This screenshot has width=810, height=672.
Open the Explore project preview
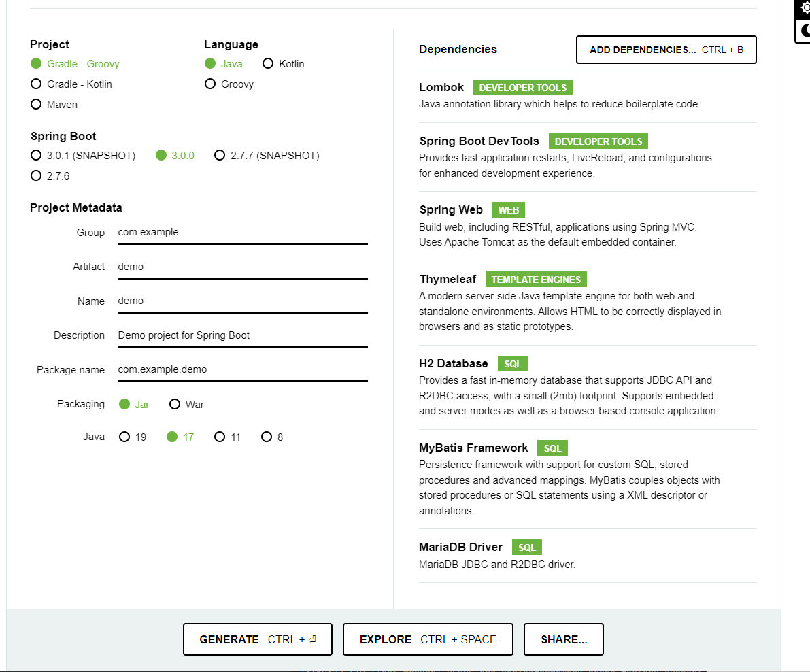(x=428, y=639)
